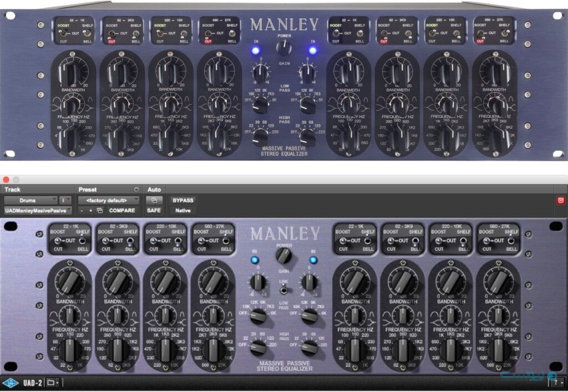This screenshot has height=392, width=568.
Task: Click the left channel IN blue LED button
Action: 255,260
